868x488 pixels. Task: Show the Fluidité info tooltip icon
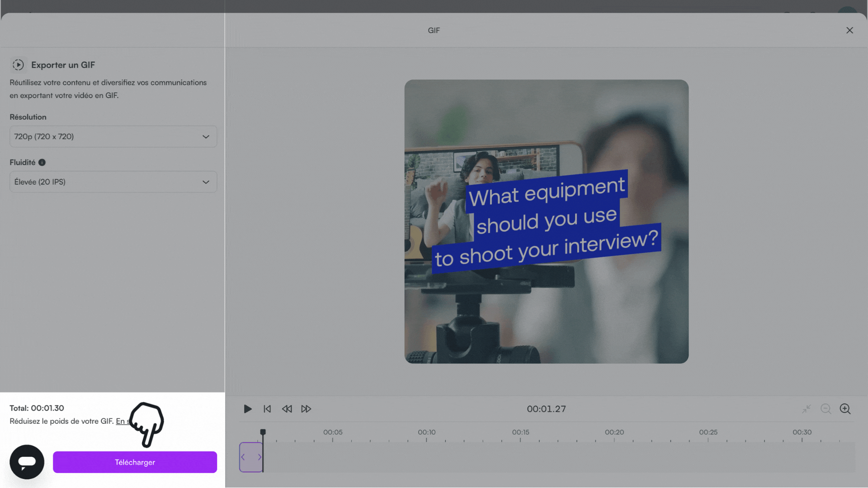(42, 163)
